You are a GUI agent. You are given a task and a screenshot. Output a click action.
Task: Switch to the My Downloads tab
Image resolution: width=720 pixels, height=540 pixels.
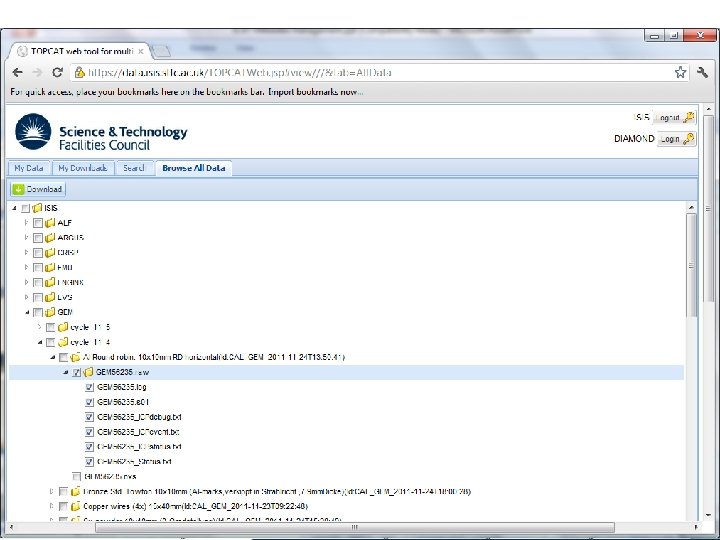pyautogui.click(x=83, y=168)
